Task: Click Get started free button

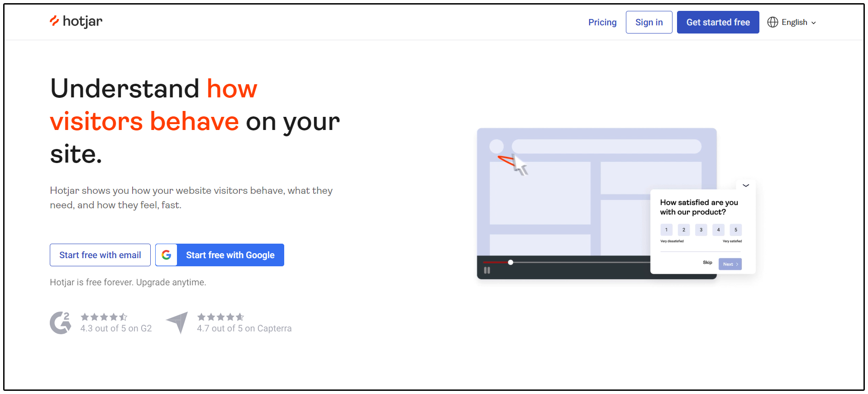Action: coord(718,22)
